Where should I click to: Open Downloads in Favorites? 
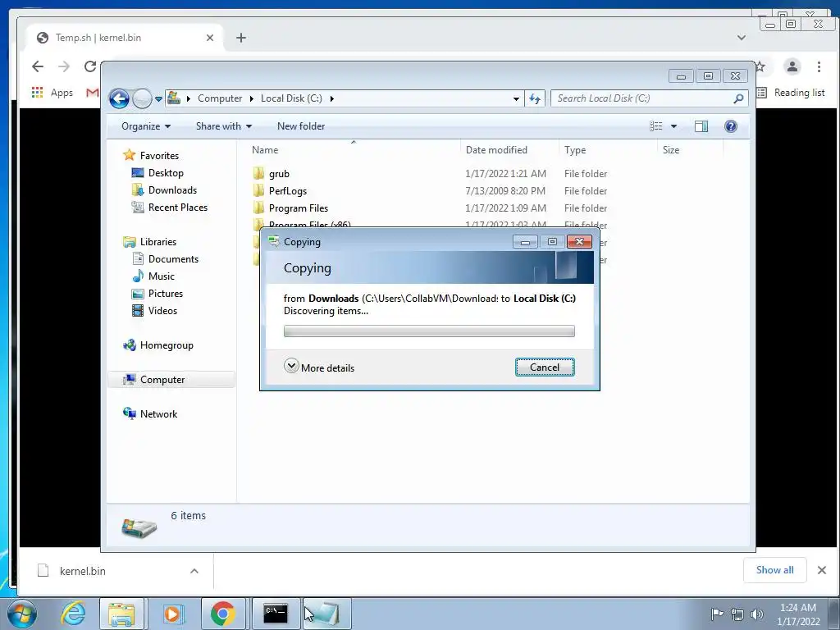(172, 190)
